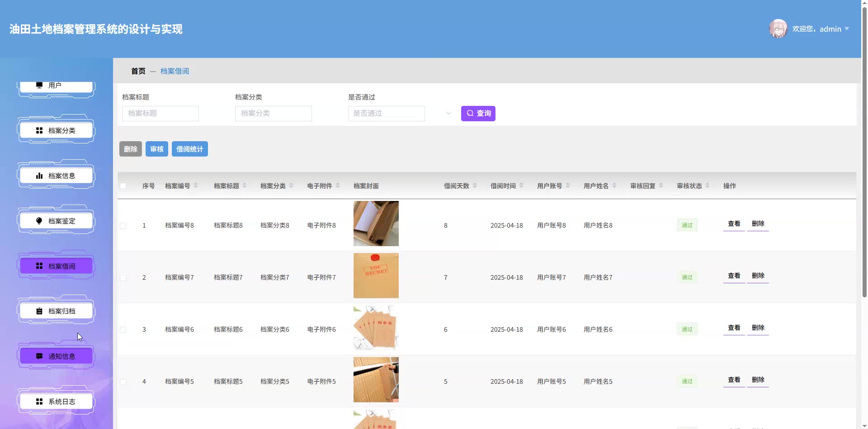The height and width of the screenshot is (429, 868).
Task: Click the purple 查询 search button
Action: [x=478, y=114]
